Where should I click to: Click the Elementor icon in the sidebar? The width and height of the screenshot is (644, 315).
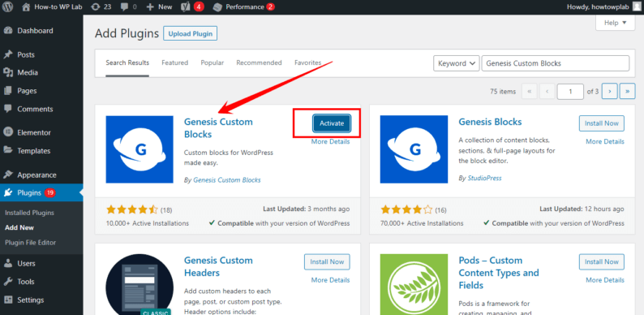(8, 132)
